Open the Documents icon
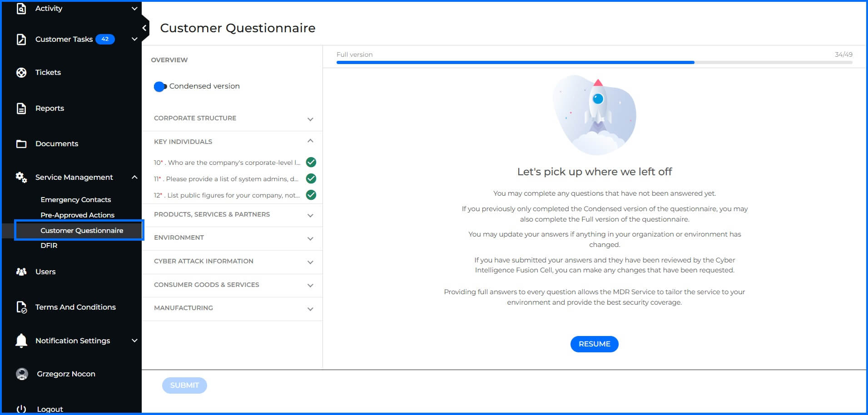The width and height of the screenshot is (868, 415). 21,143
